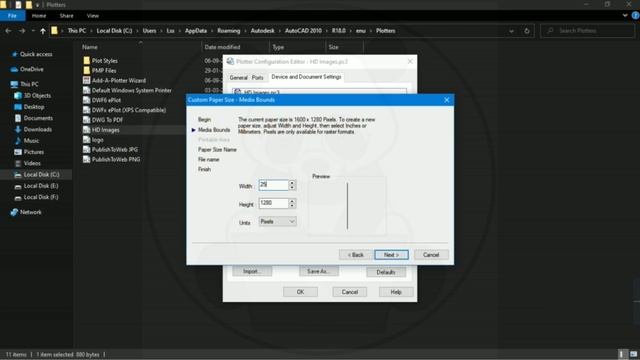Image resolution: width=640 pixels, height=360 pixels.
Task: Go forward with Explorer forward arrow
Action: 22,31
